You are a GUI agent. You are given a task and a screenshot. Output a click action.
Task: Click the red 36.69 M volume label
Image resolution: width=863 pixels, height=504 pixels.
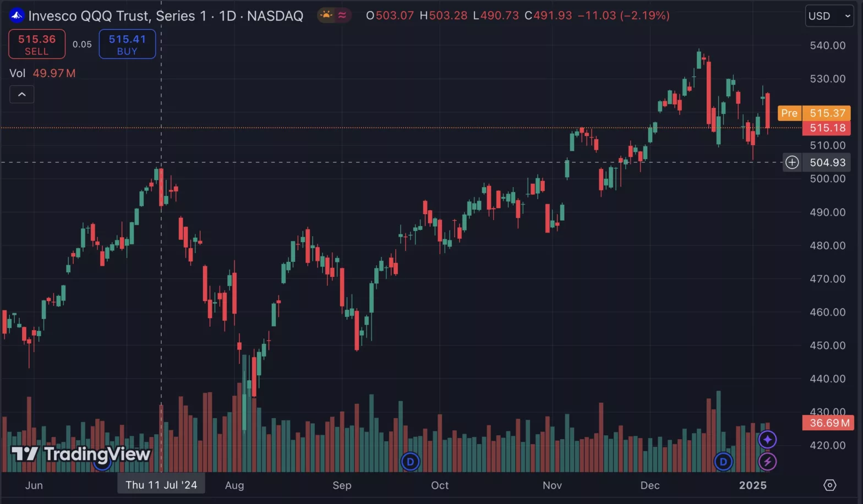827,423
